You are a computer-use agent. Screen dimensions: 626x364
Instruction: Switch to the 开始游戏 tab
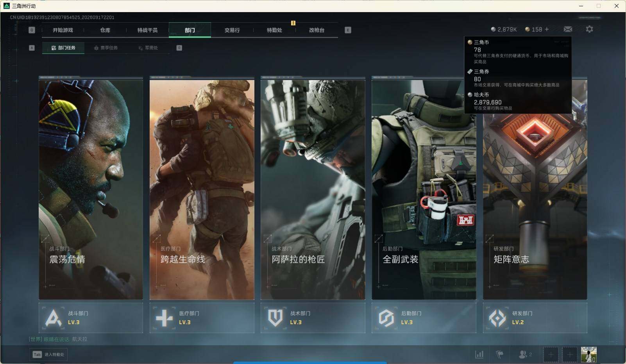(x=63, y=30)
